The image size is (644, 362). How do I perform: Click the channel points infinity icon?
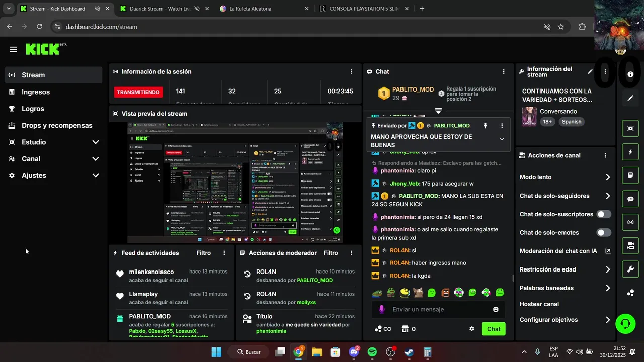(383, 329)
